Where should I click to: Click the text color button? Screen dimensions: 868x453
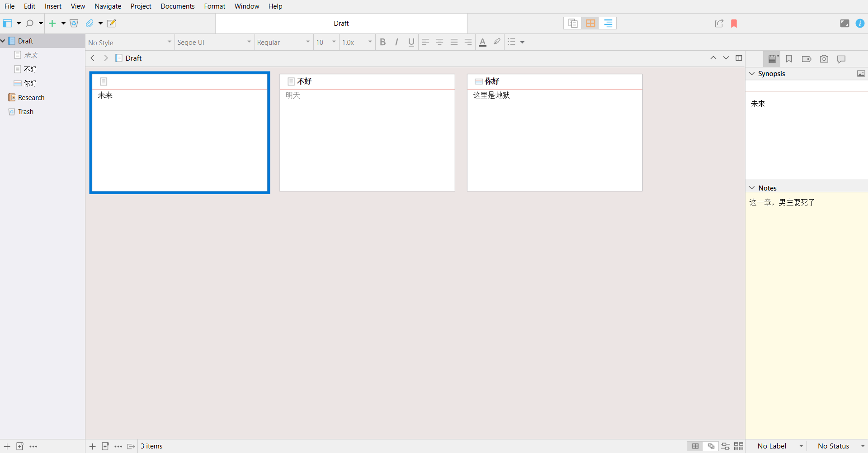coord(482,42)
